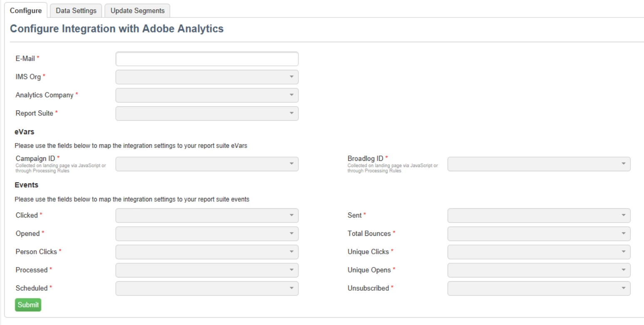Viewport: 644px width, 325px height.
Task: Expand the Opened event dropdown
Action: (x=207, y=233)
